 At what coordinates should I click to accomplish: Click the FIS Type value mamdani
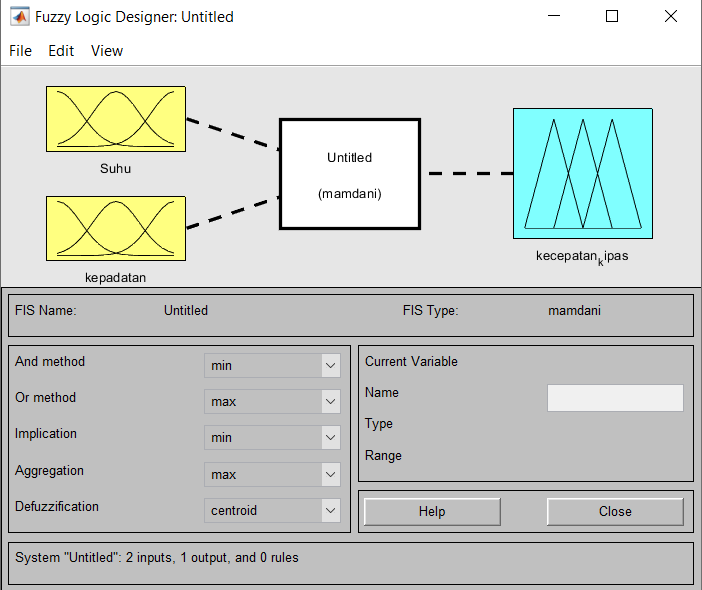click(x=574, y=310)
